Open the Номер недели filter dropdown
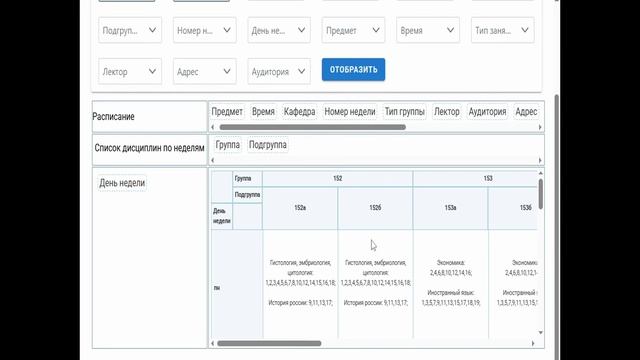The image size is (640, 360). pyautogui.click(x=204, y=30)
